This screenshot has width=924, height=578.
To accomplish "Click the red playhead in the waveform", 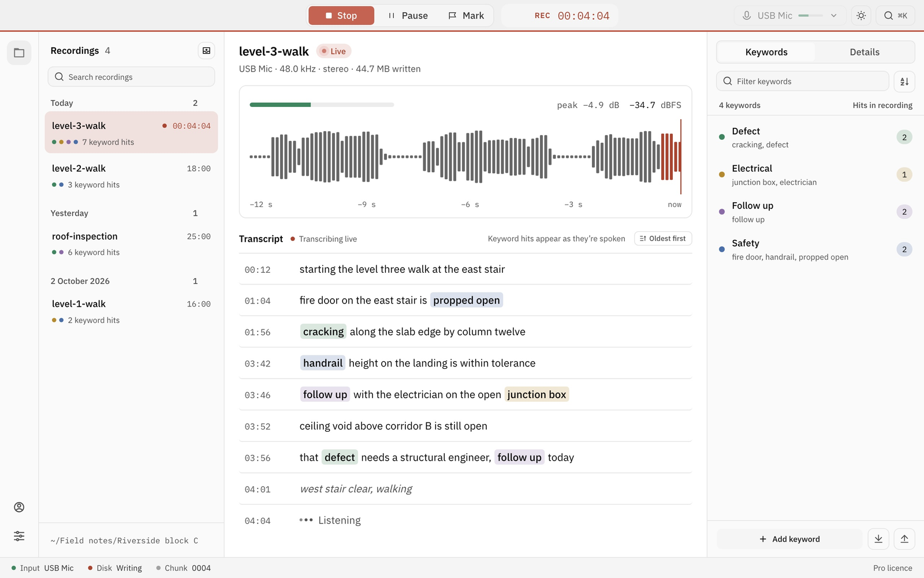I will [681, 157].
